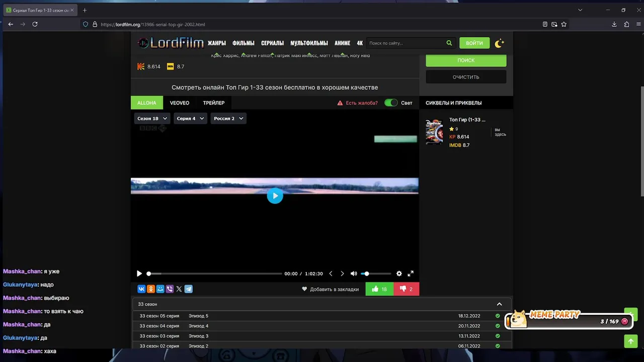Go to next episode arrow

342,274
